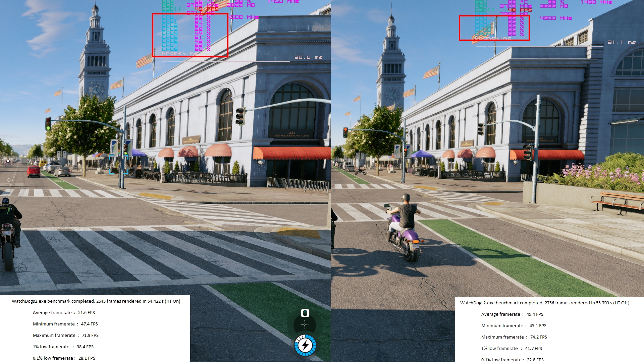
Task: Click the dotted crosshair in HUD wheel
Action: tap(305, 324)
